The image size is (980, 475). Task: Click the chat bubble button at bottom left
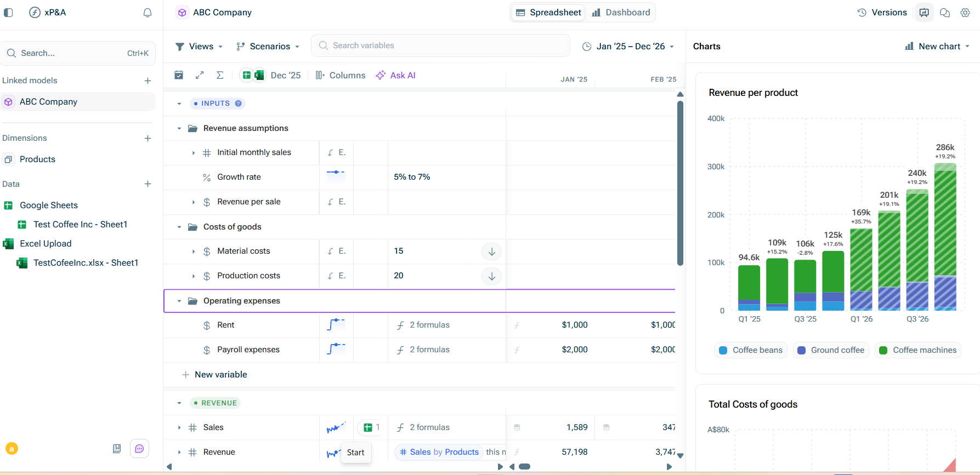pos(139,449)
